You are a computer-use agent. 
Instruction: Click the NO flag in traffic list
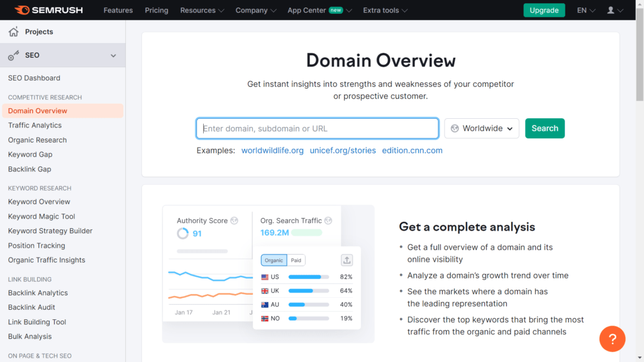click(265, 319)
